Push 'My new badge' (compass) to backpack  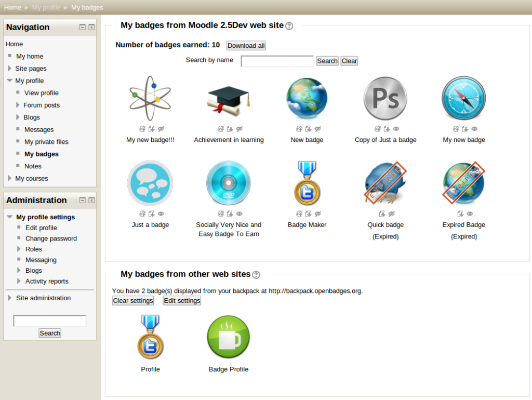(x=456, y=129)
